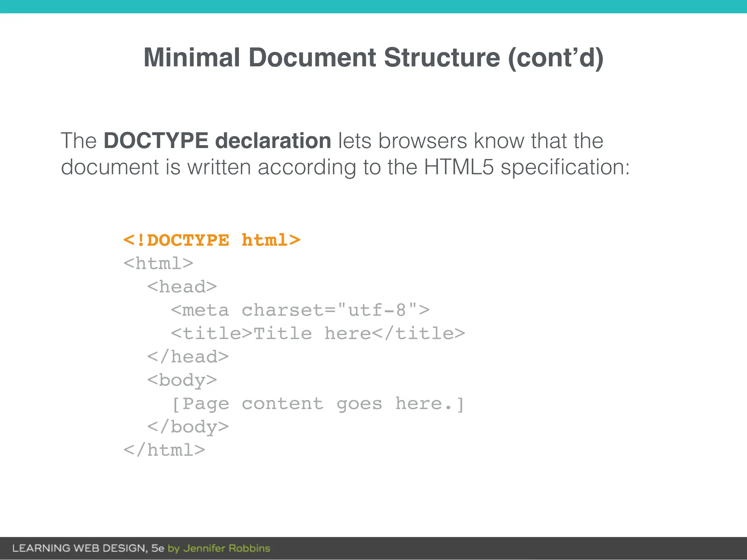This screenshot has width=747, height=560.
Task: Click the '[Page content goes here.]' line
Action: 318,404
